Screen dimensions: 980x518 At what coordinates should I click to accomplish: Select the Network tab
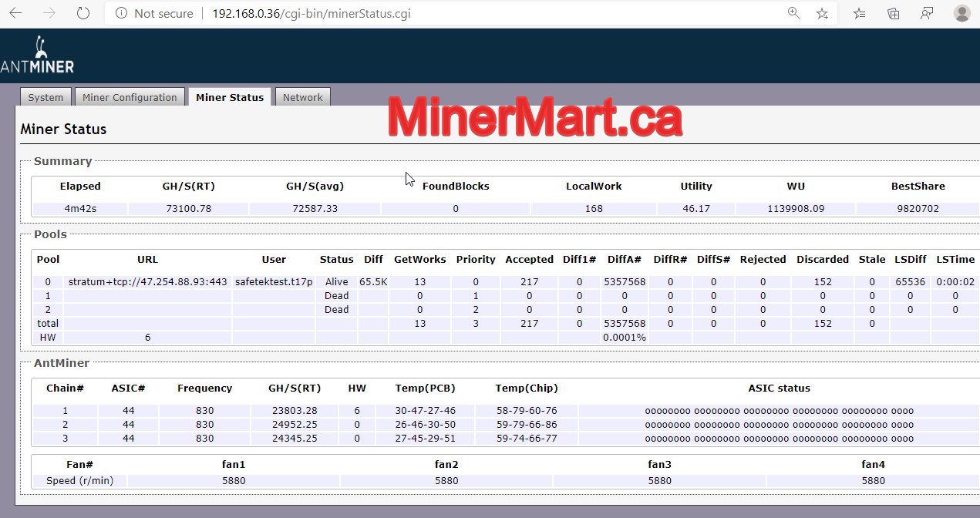click(303, 97)
